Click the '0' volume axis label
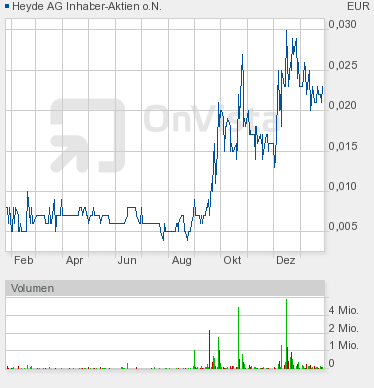The height and width of the screenshot is (388, 374). (x=331, y=363)
